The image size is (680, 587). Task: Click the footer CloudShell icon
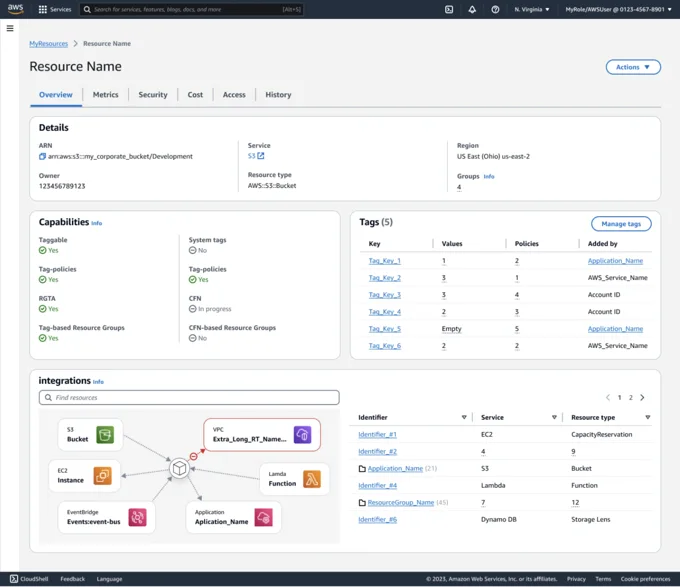click(x=14, y=579)
